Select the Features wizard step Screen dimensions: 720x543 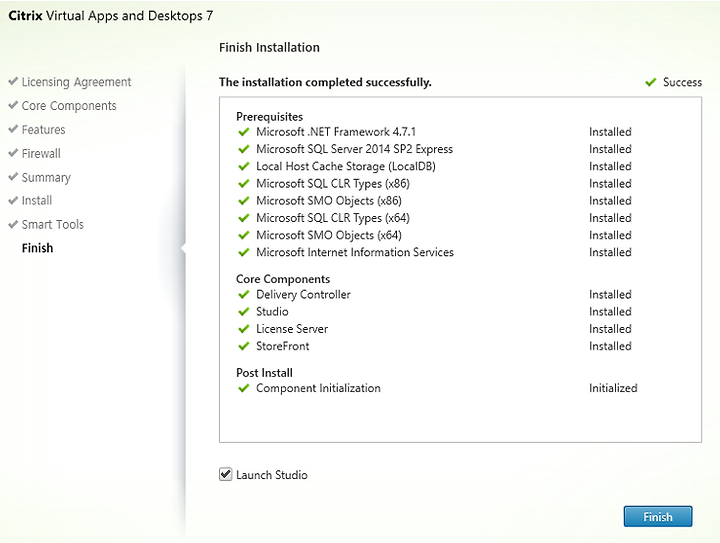(44, 130)
